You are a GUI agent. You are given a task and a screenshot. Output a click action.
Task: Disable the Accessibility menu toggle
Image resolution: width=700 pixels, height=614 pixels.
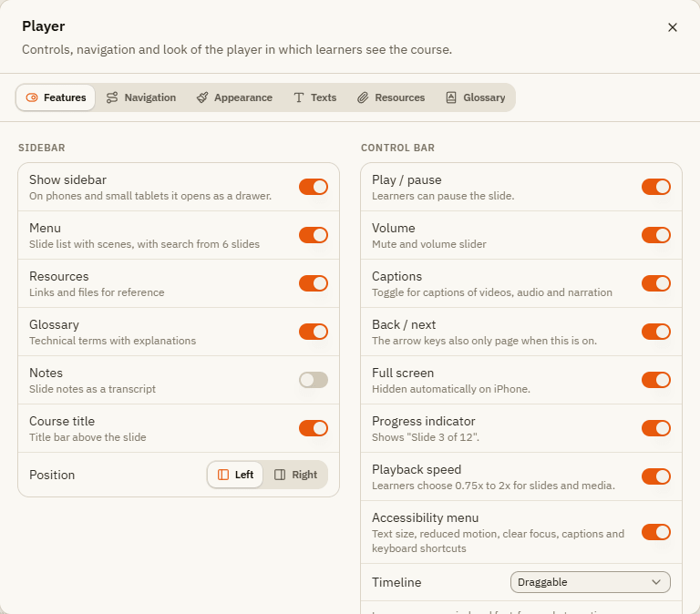[x=656, y=532]
